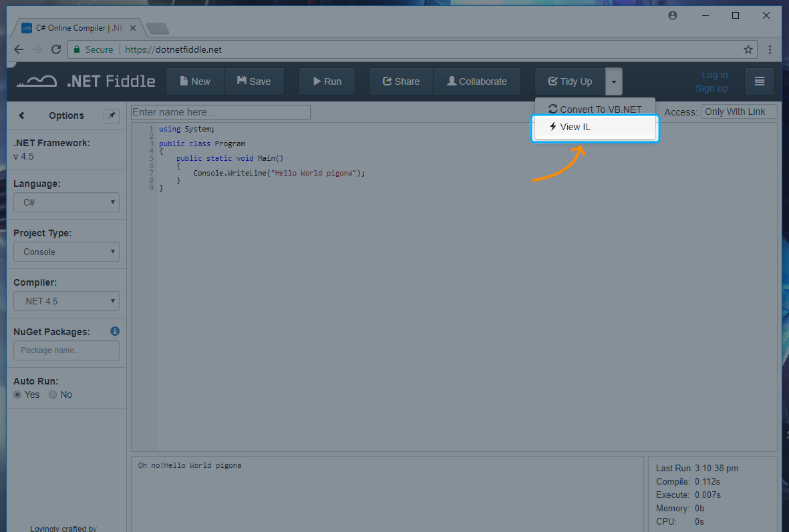Open the hamburger menu icon
This screenshot has width=789, height=532.
click(759, 81)
